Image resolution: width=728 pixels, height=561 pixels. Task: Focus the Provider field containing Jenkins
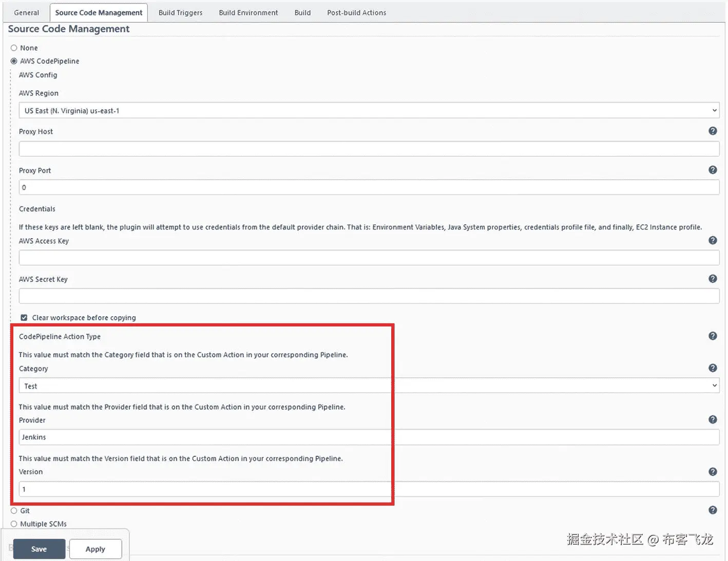coord(369,437)
